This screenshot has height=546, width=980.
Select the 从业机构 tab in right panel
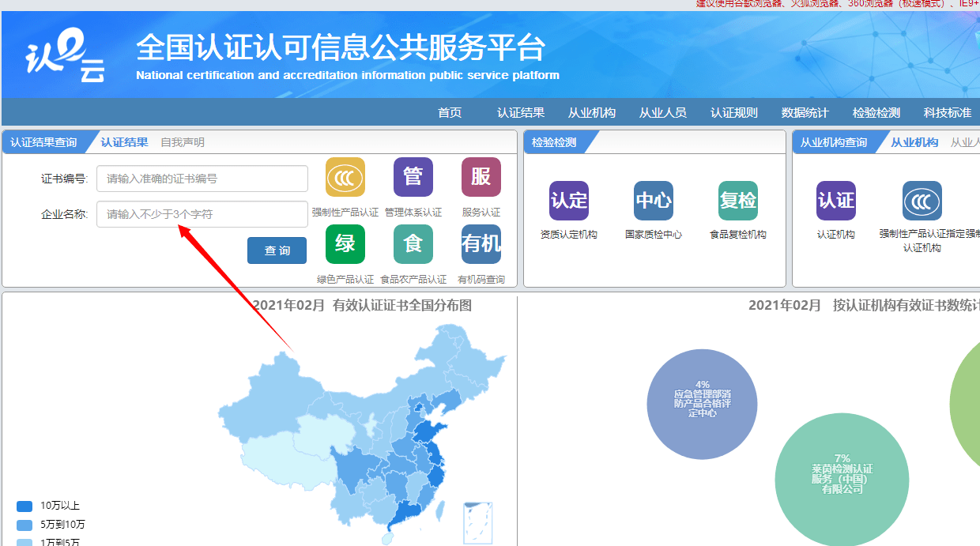914,142
